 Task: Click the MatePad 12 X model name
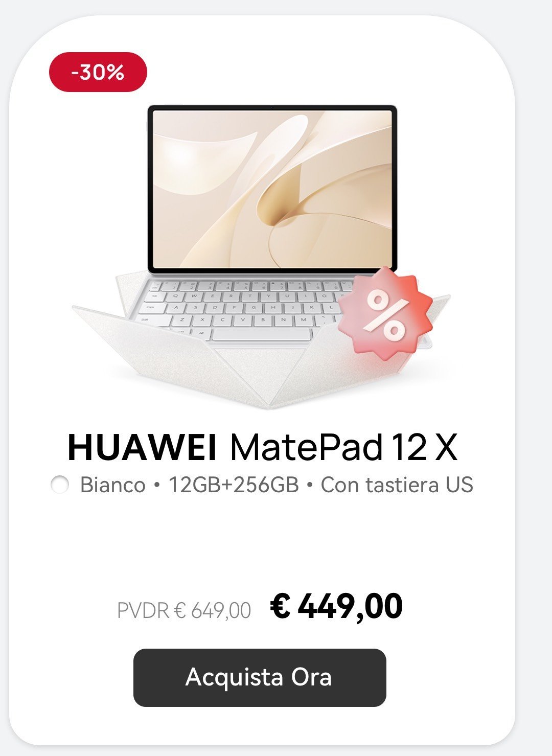click(x=343, y=447)
